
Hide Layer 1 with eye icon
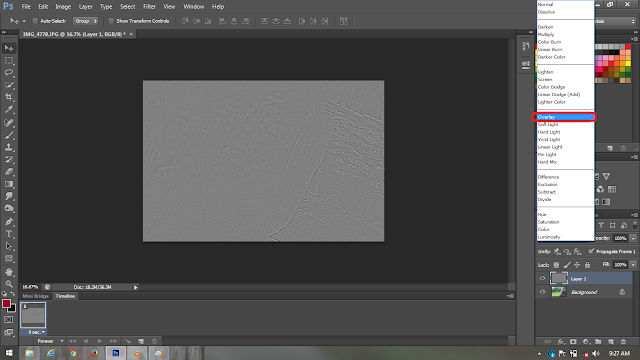tap(542, 278)
